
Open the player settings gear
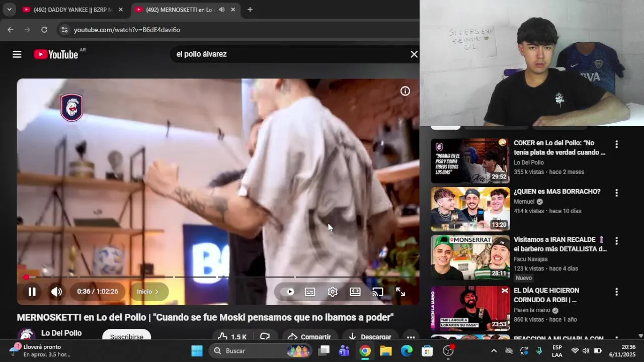click(333, 292)
